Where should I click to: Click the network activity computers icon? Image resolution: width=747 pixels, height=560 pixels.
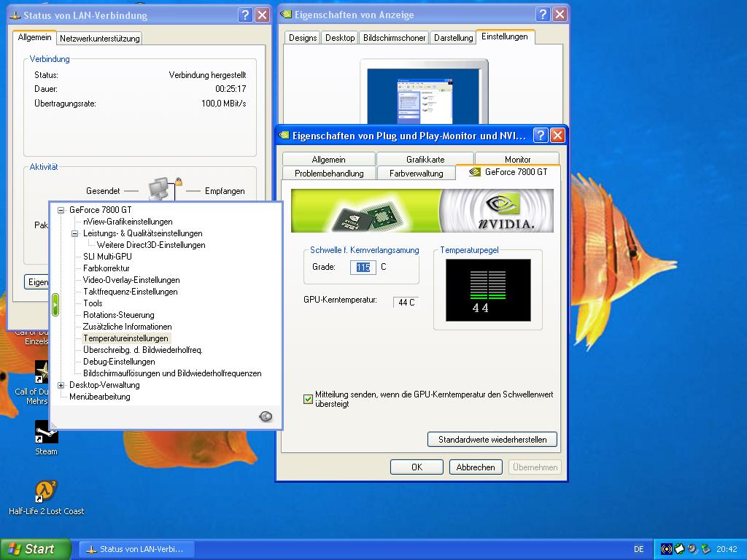164,189
